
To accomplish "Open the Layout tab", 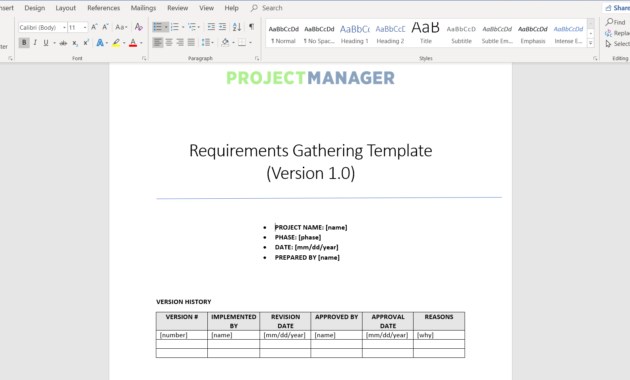I will [x=65, y=8].
